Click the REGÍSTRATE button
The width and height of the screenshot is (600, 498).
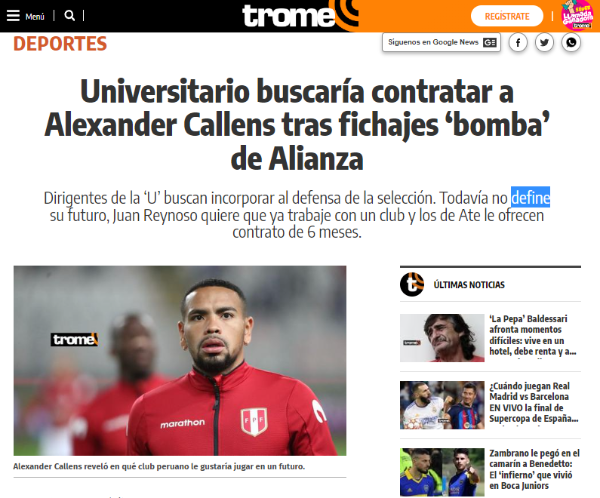tap(507, 16)
